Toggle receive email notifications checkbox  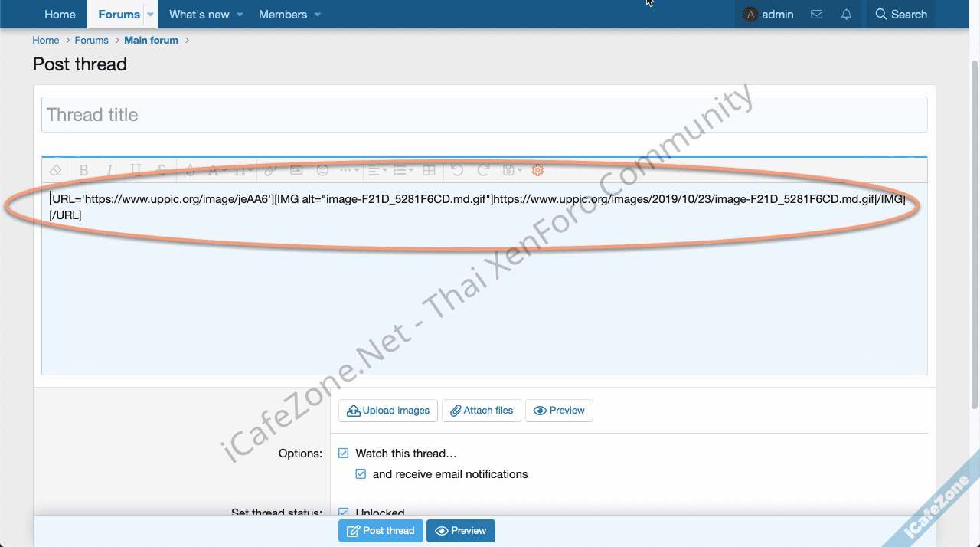tap(361, 474)
